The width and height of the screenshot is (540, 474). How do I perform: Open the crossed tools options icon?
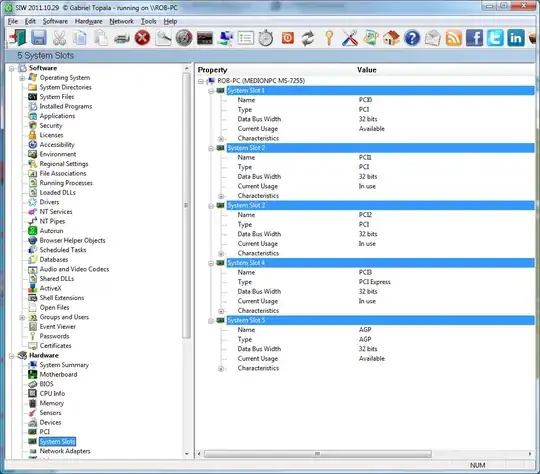point(350,38)
